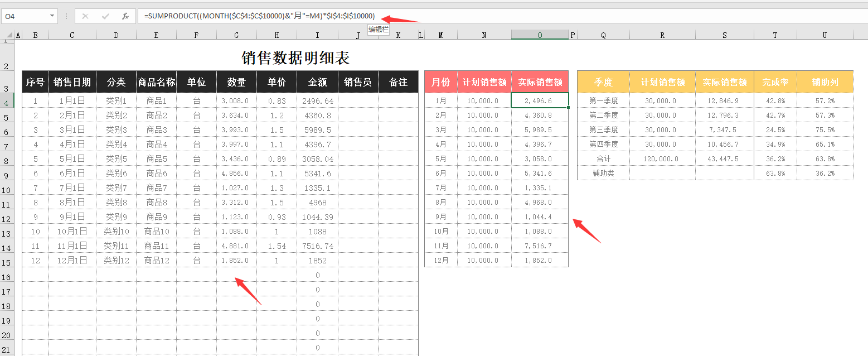Click the Cancel (X) formula bar icon
Image resolution: width=868 pixels, height=356 pixels.
tap(85, 16)
